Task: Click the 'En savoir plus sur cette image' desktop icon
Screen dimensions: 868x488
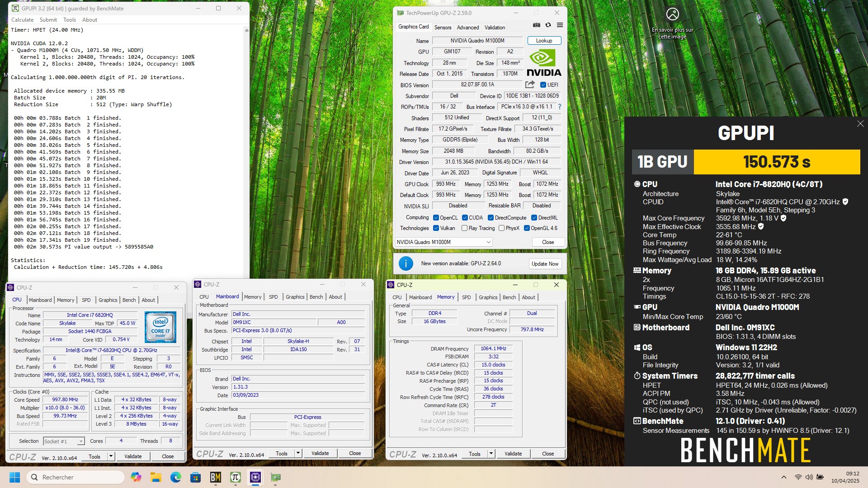Action: [x=673, y=23]
